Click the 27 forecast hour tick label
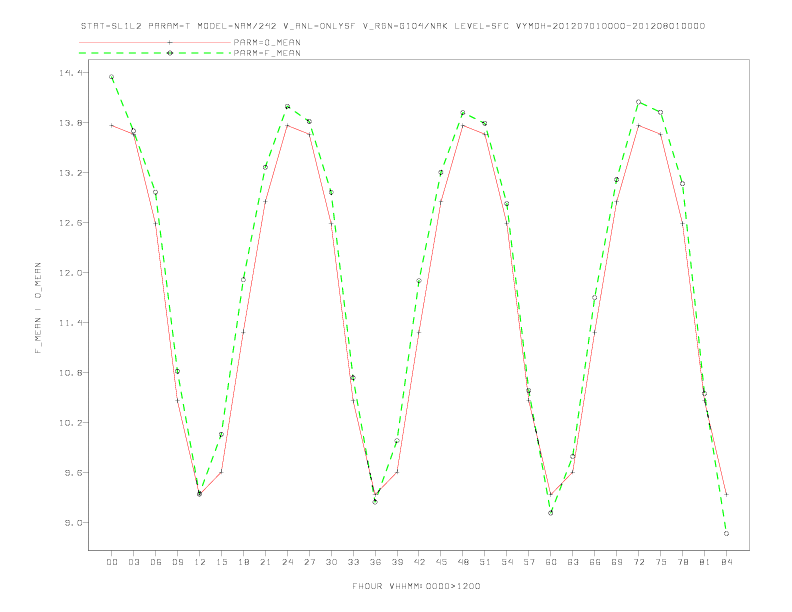This screenshot has height=612, width=792. pyautogui.click(x=309, y=562)
